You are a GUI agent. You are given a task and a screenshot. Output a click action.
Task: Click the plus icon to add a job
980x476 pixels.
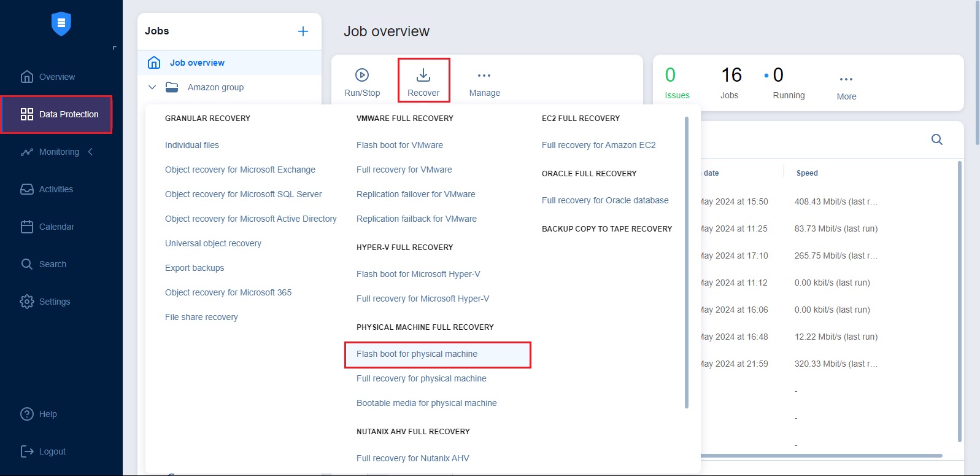(303, 31)
